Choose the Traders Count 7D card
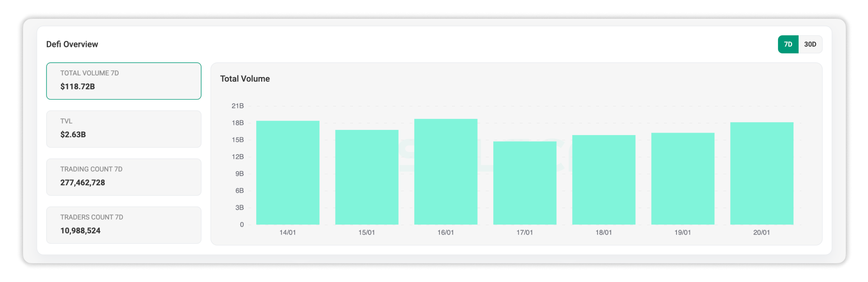The width and height of the screenshot is (868, 282). coord(124,225)
